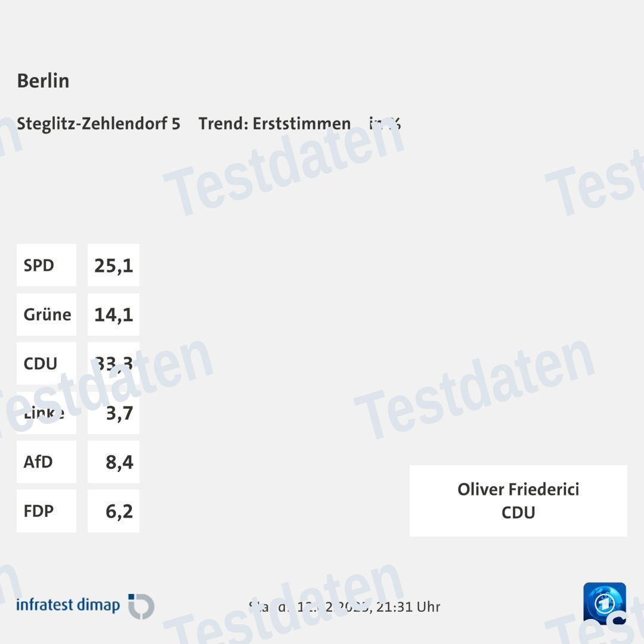This screenshot has height=644, width=644.
Task: Click Steglitz-Zehlendorf 5 district title
Action: click(x=98, y=123)
